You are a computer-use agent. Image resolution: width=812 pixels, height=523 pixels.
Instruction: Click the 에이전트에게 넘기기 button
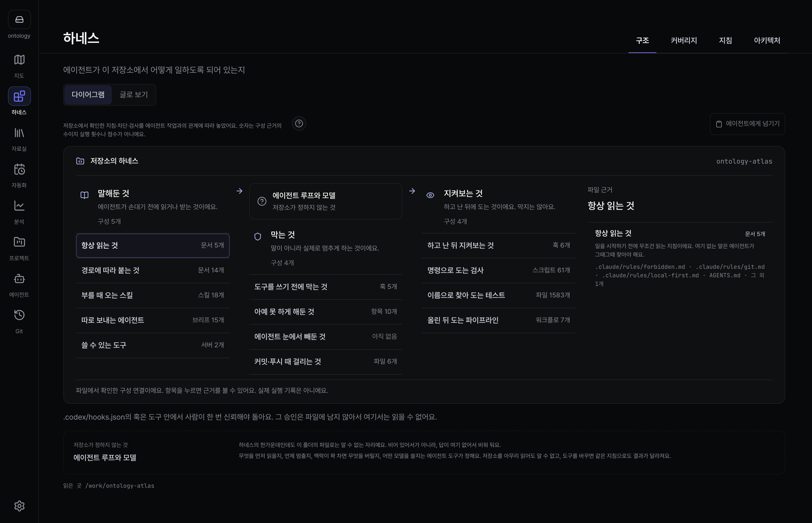[x=747, y=124]
